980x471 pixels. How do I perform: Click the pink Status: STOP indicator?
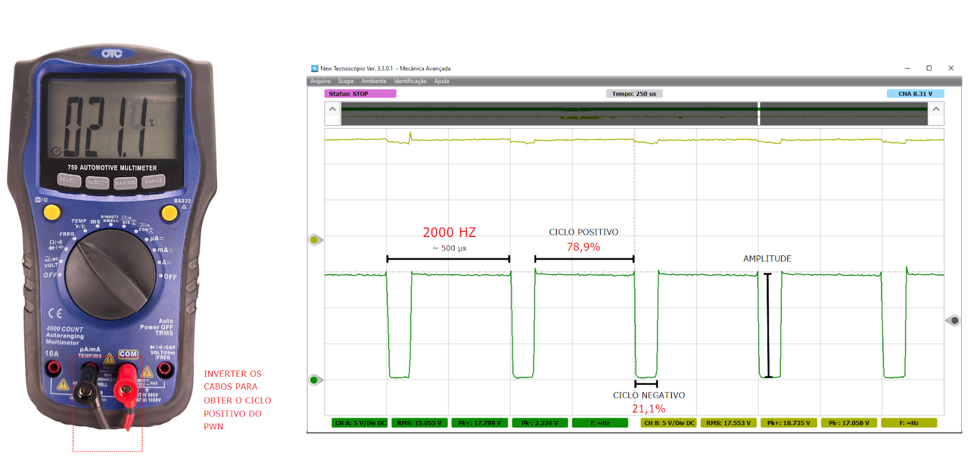tap(360, 94)
